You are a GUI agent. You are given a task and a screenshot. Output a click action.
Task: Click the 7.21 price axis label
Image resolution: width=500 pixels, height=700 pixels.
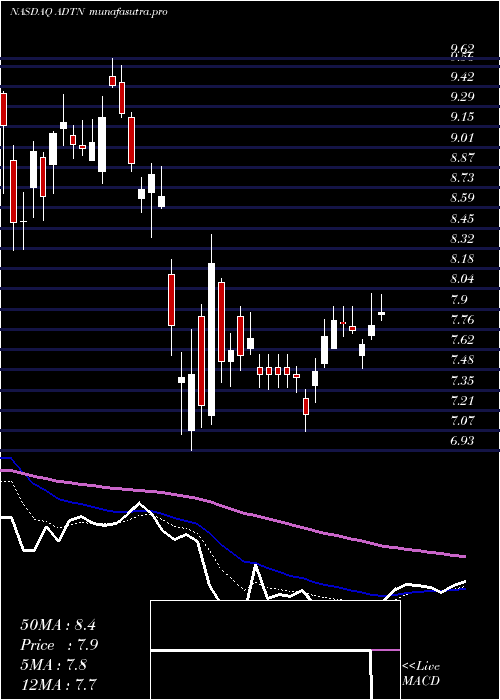pos(462,400)
